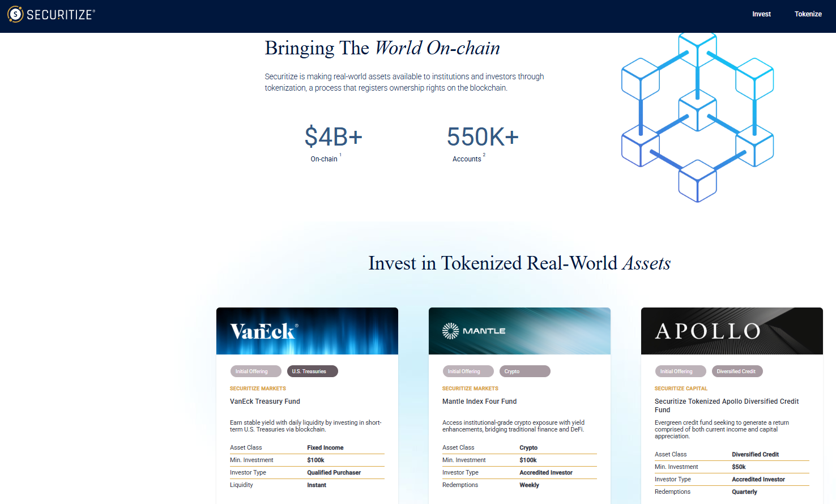Click the Accounts footnote label
Screen dimensions: 836x504
click(x=467, y=159)
